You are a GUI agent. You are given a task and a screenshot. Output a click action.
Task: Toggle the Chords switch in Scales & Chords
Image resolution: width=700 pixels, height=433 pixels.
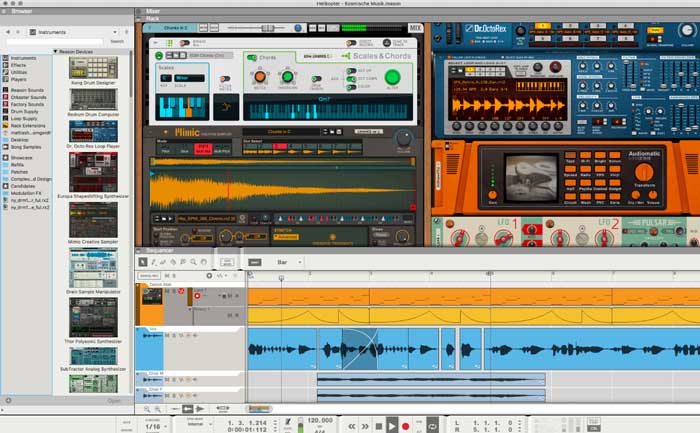click(252, 58)
